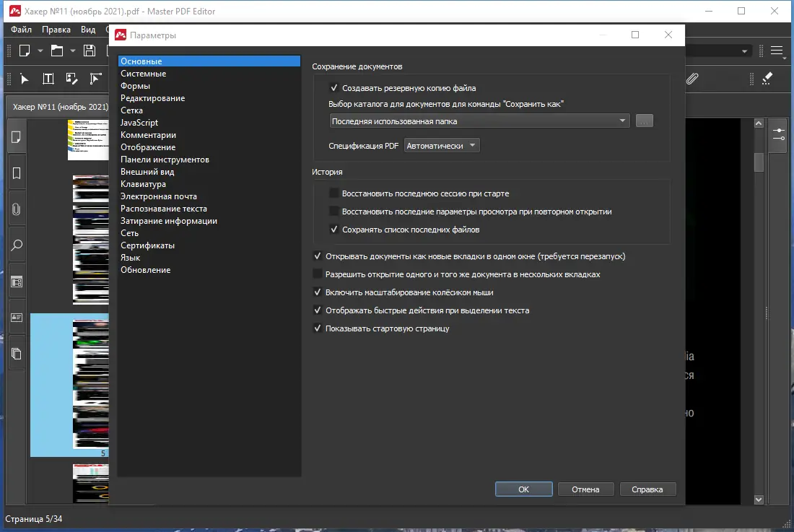Screen dimensions: 794x532
Task: Switch to the 'Хакер №11 (ноябрь 2021)' document tab
Action: [60, 107]
